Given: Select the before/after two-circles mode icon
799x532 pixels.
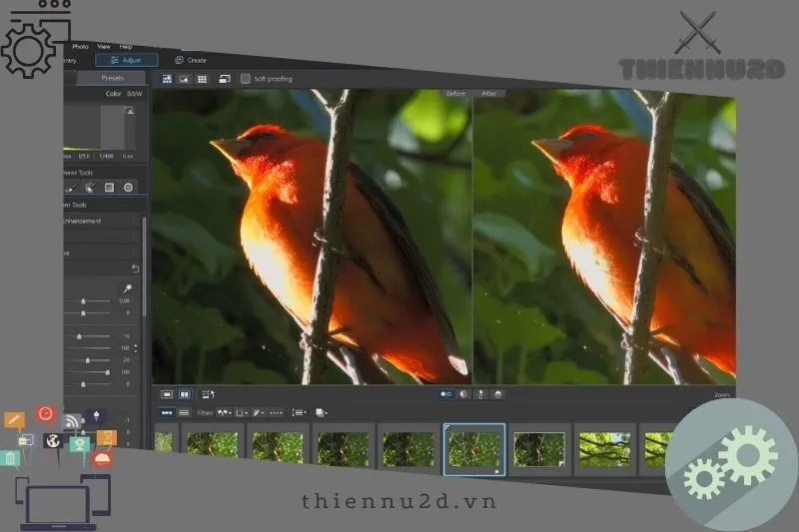Looking at the screenshot, I should point(445,394).
